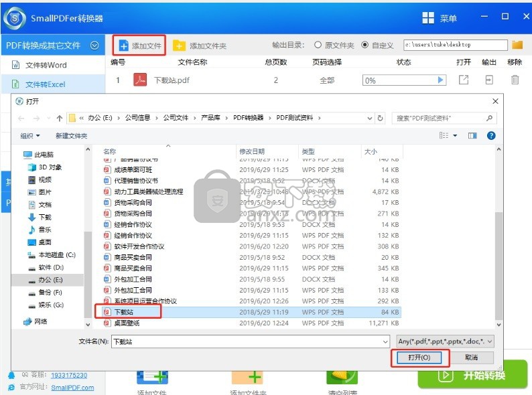Image resolution: width=532 pixels, height=395 pixels.
Task: Change the view layout icon
Action: pyautogui.click(x=444, y=136)
